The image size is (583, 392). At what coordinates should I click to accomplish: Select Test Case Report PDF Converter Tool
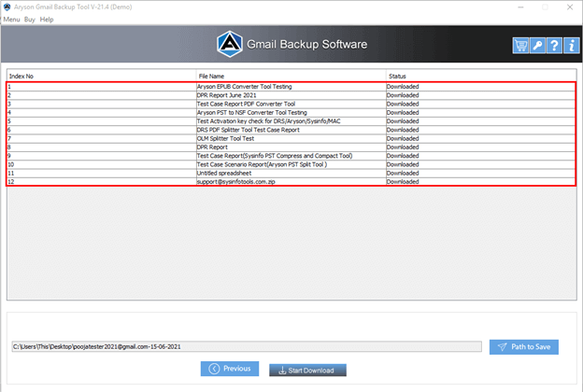pyautogui.click(x=291, y=104)
